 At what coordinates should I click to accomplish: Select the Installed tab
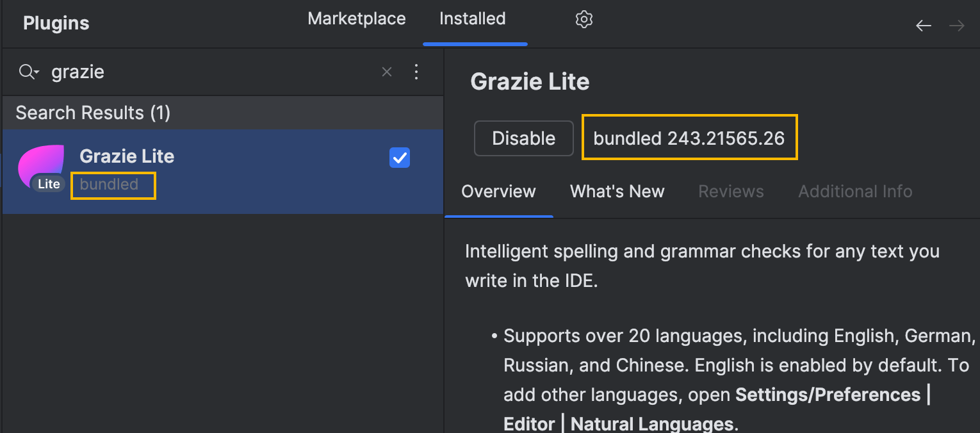(x=472, y=19)
